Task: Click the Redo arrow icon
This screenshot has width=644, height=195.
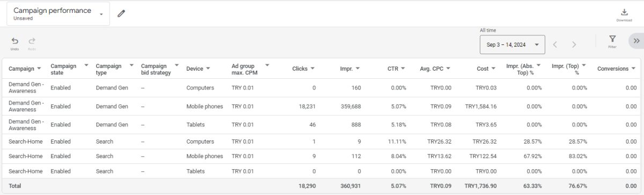Action: coord(32,43)
